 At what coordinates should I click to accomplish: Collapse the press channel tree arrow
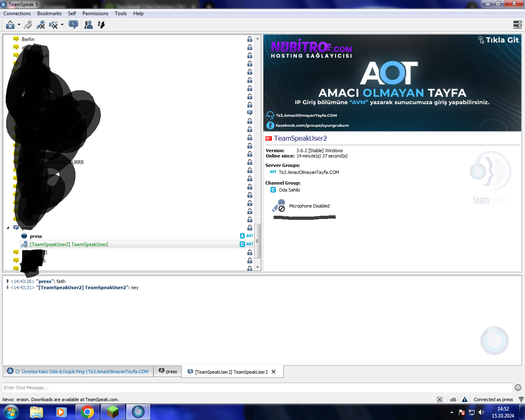pos(8,228)
